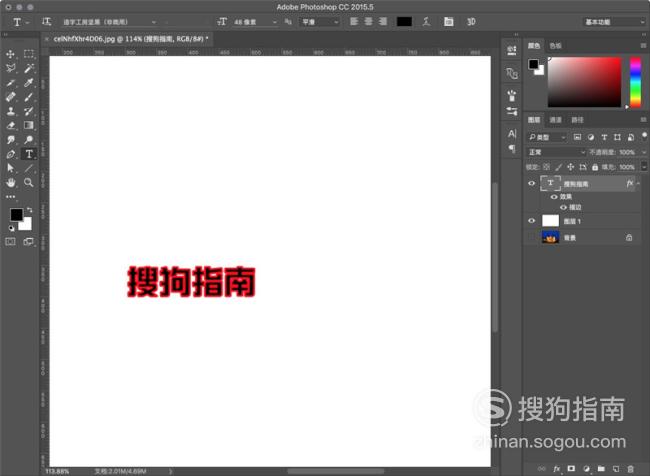Select the Path Selection arrow tool
650x476 pixels.
[x=11, y=168]
